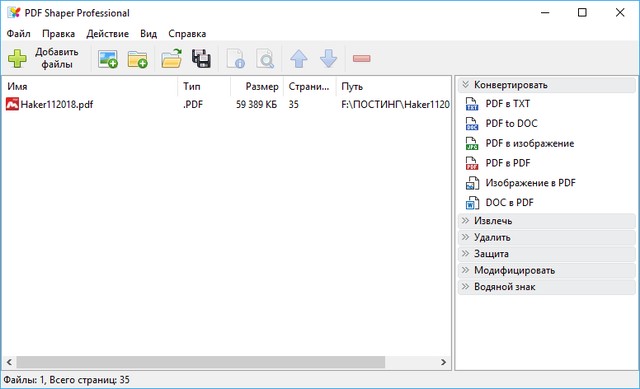The height and width of the screenshot is (389, 640).
Task: Select the Haker112018.pdf file row
Action: click(227, 104)
